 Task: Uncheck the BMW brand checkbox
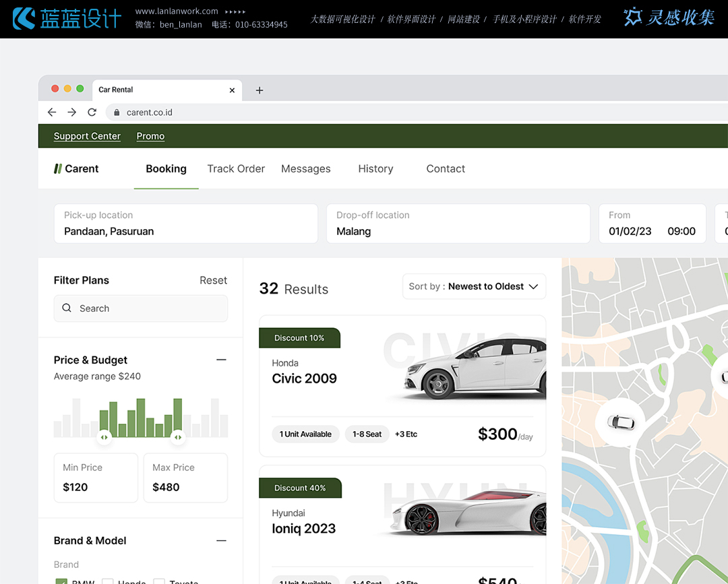pos(61,581)
